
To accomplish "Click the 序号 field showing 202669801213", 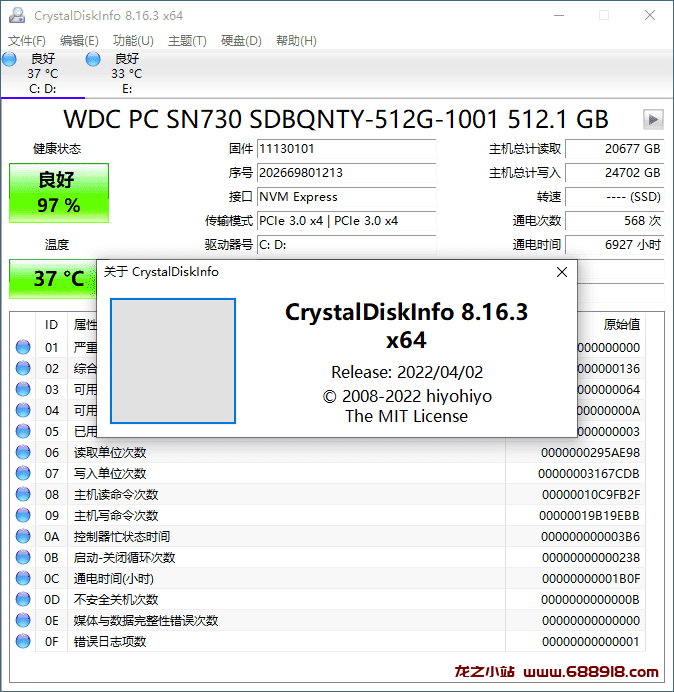I will click(346, 173).
